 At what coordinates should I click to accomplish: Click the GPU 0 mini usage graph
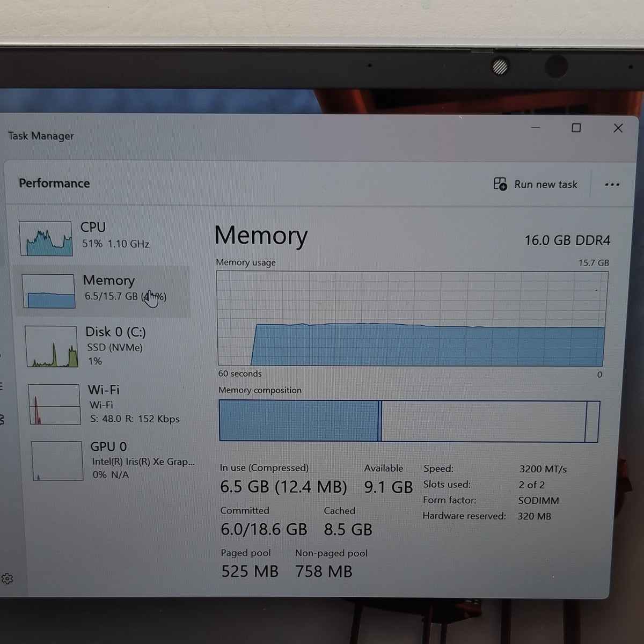click(x=57, y=460)
